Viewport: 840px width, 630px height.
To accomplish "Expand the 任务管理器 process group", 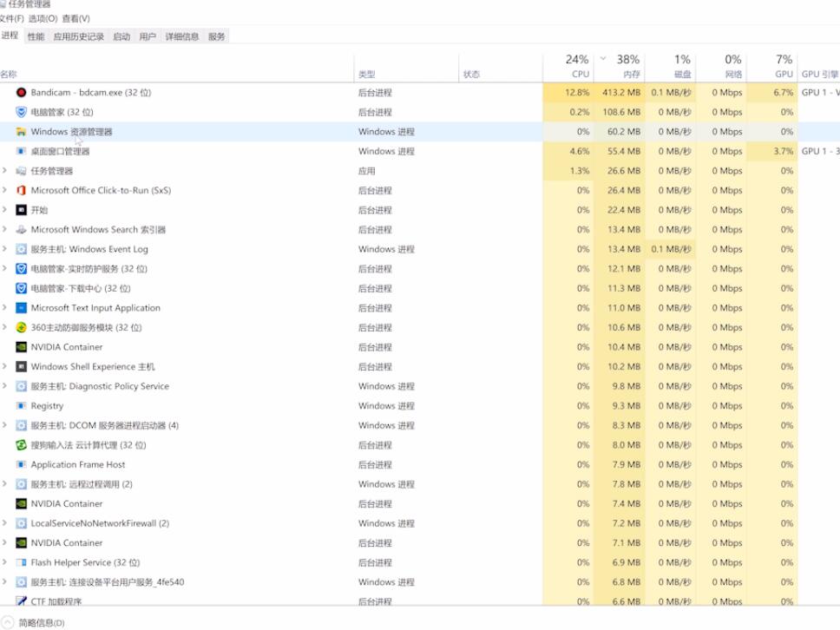I will (x=5, y=170).
